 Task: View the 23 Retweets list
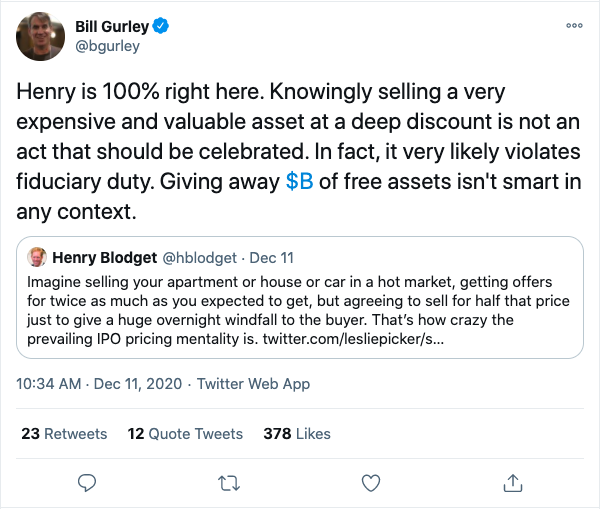(x=64, y=434)
